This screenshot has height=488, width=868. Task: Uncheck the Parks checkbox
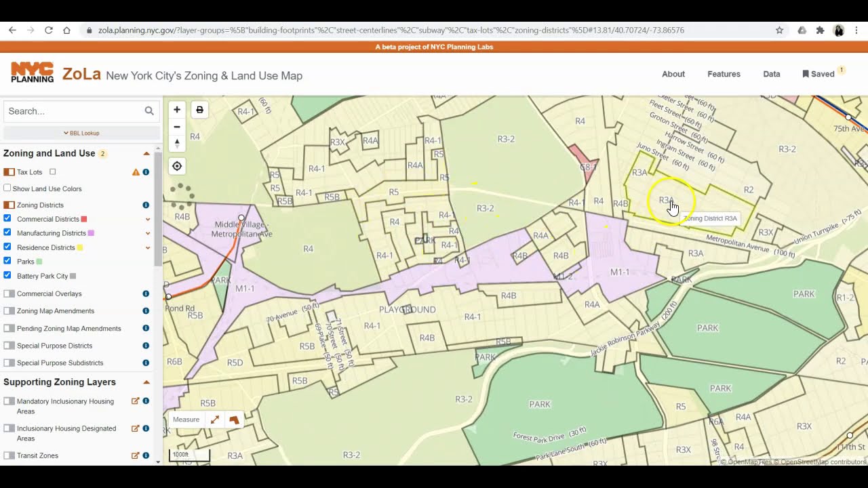[x=7, y=261]
